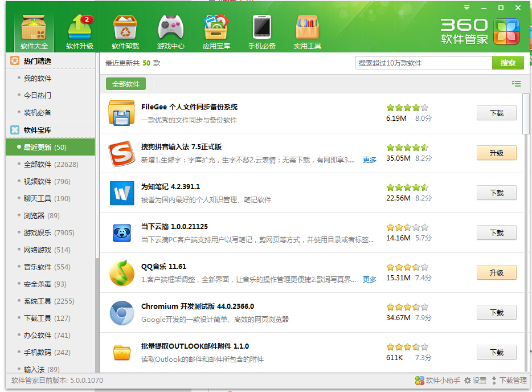
Task: Open the 应用宝库 app store
Action: pyautogui.click(x=216, y=33)
